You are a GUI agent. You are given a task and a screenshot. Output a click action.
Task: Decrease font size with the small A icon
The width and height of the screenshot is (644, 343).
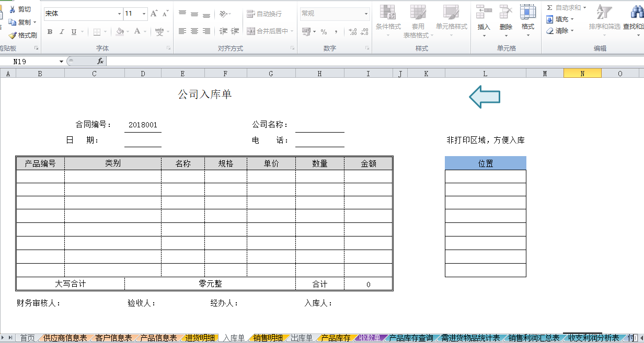(x=165, y=14)
